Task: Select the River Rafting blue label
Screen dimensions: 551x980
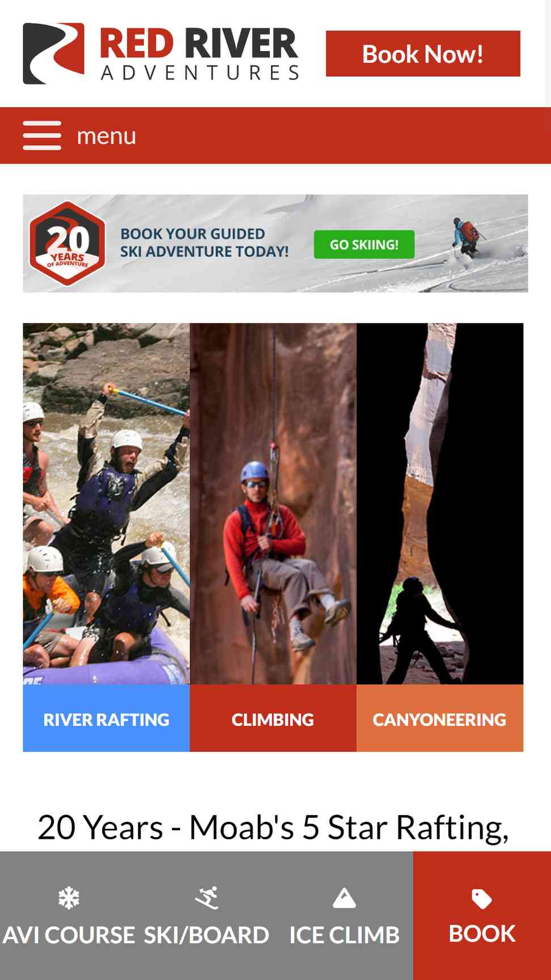Action: (x=106, y=719)
